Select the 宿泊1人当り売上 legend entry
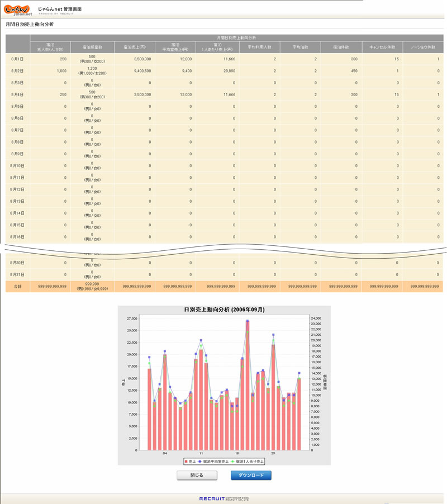This screenshot has height=504, width=447. pos(248,462)
